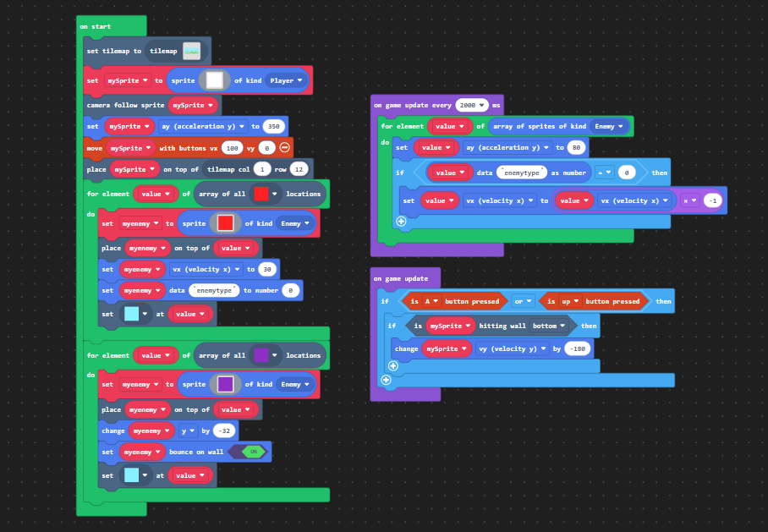This screenshot has width=768, height=532.
Task: Click minus icon on move mySprite block
Action: [x=284, y=147]
